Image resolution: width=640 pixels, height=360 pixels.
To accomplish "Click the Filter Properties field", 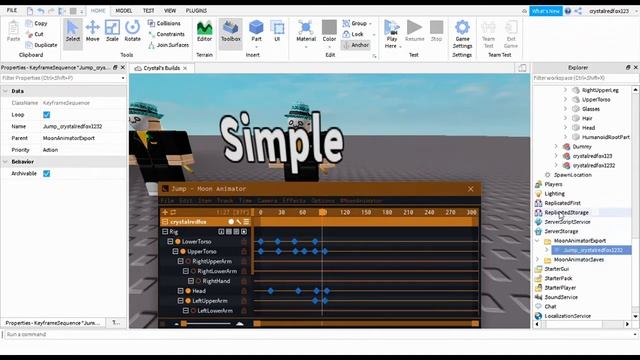I will point(63,78).
